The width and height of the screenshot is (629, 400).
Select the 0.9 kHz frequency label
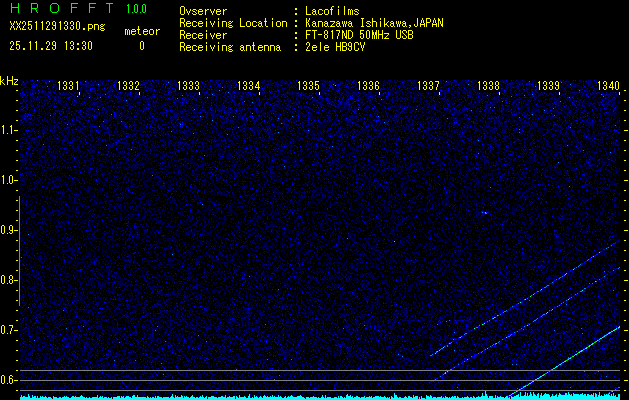pyautogui.click(x=9, y=230)
